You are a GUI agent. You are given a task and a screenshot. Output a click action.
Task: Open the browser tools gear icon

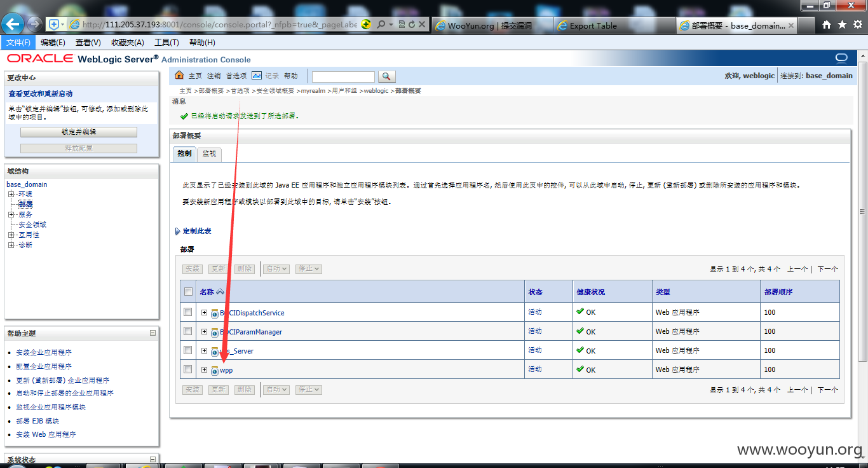[x=857, y=24]
